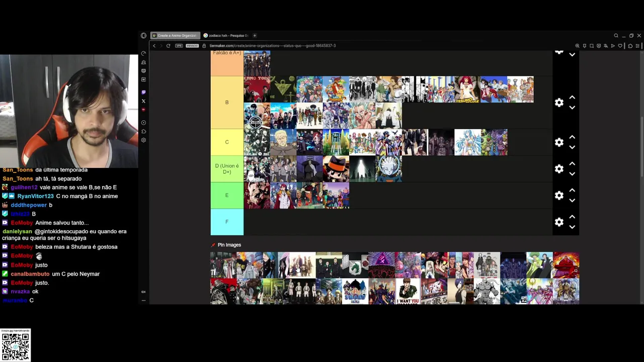
Task: Click chat username danielysan
Action: tap(18, 232)
